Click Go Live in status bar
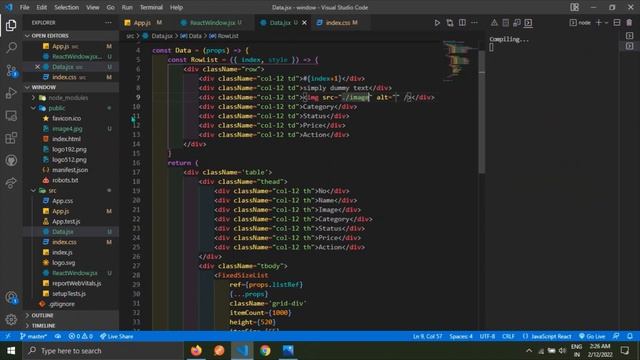The height and width of the screenshot is (360, 640). 592,336
